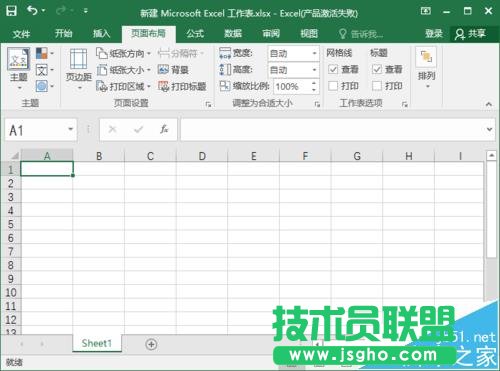The image size is (500, 371).
Task: Open 打印区域 print area dropdown
Action: tap(123, 86)
